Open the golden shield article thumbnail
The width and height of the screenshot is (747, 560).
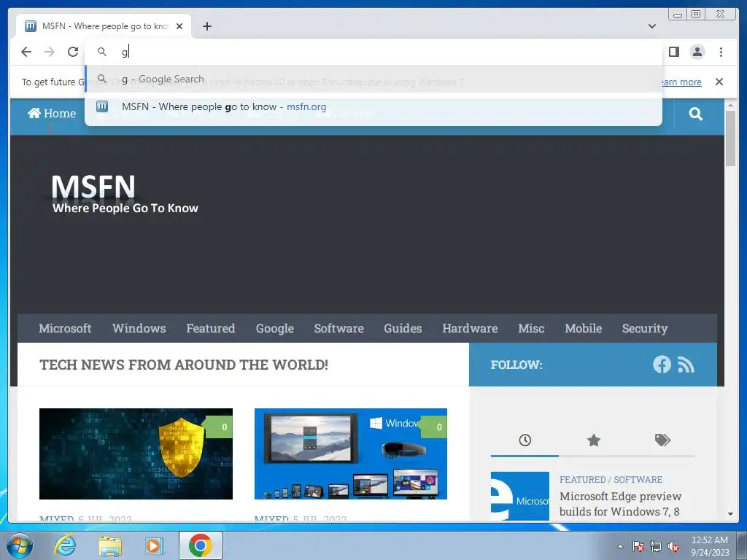pos(136,454)
